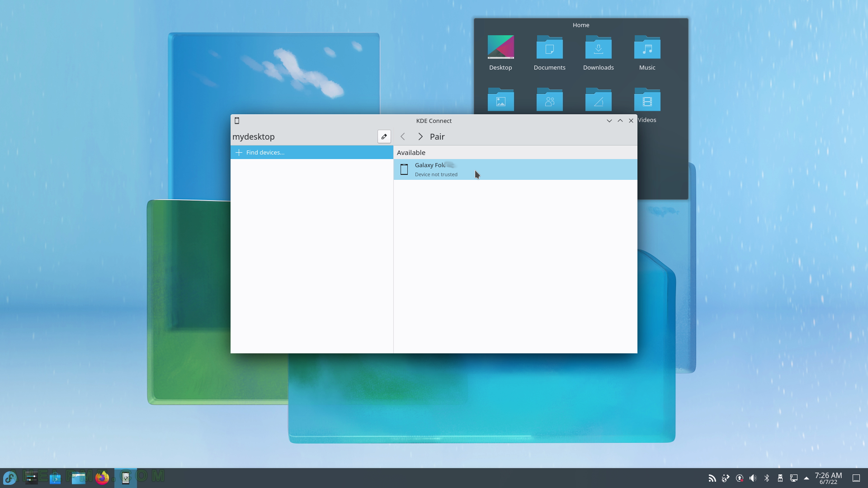Open the Downloads folder in Home widget
Viewport: 868px width, 488px height.
tap(598, 53)
